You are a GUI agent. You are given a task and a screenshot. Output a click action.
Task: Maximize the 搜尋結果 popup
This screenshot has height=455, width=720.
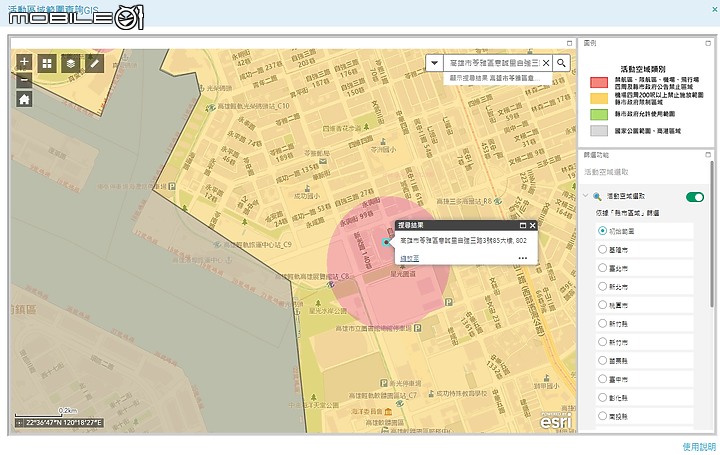pyautogui.click(x=523, y=225)
